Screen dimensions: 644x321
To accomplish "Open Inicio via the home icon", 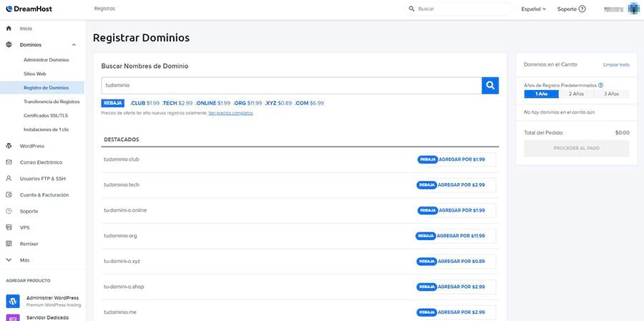I will coord(9,29).
